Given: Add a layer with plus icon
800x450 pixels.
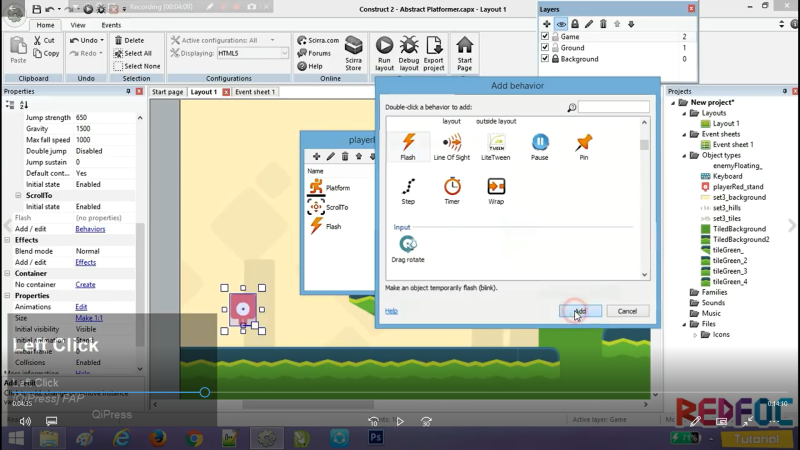Looking at the screenshot, I should pyautogui.click(x=546, y=24).
